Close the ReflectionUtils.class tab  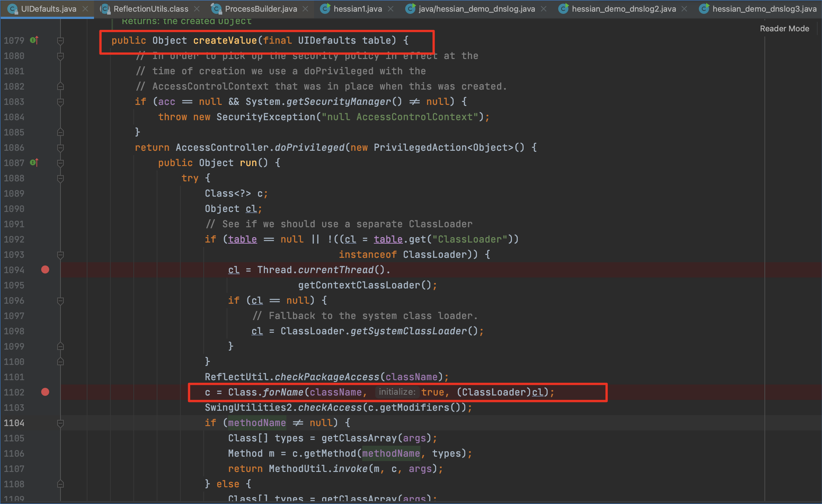(x=197, y=9)
